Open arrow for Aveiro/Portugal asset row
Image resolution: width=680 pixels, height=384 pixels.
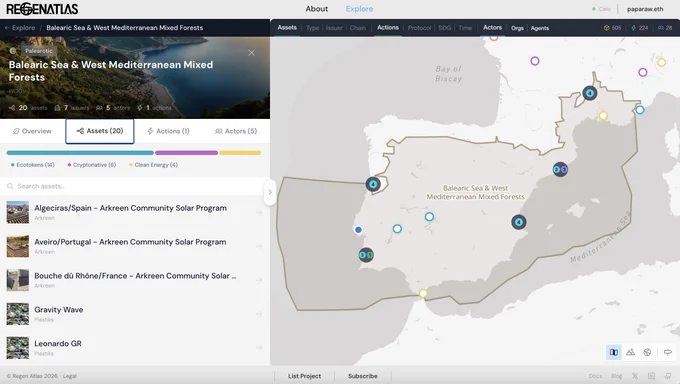[x=259, y=246]
